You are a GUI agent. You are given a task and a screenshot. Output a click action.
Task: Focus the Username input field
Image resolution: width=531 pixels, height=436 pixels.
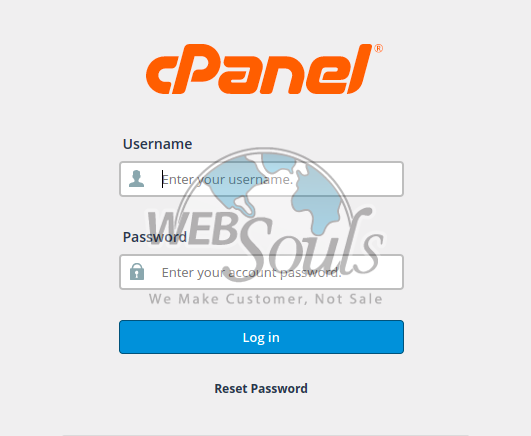point(261,179)
